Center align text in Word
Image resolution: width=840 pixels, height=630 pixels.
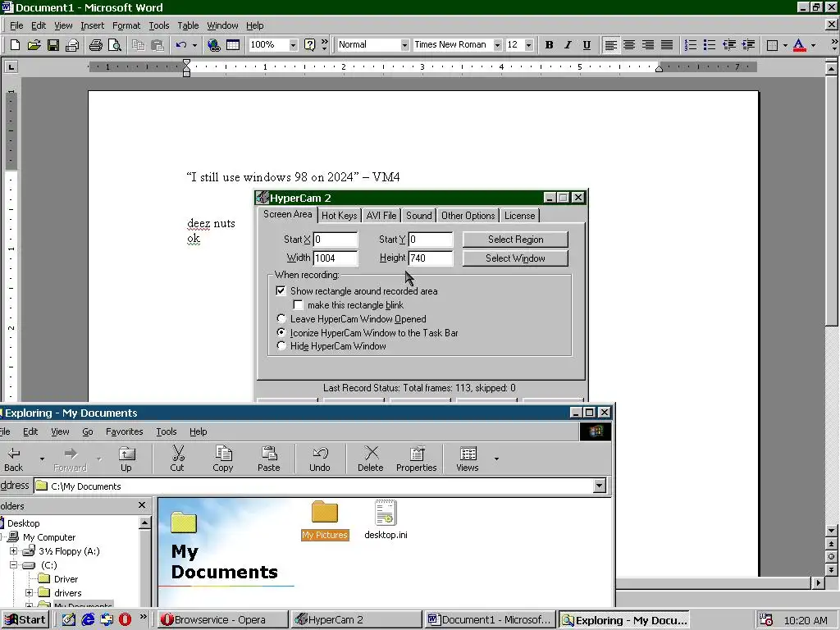pyautogui.click(x=629, y=45)
